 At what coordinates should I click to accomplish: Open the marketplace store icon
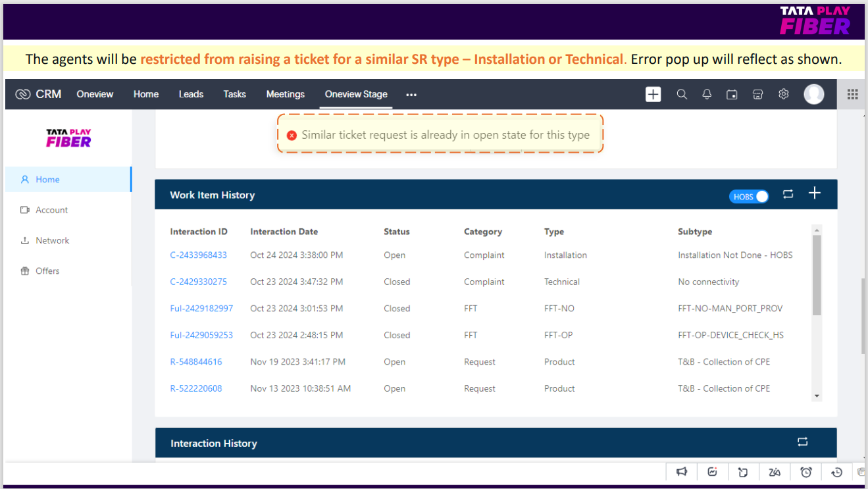757,94
